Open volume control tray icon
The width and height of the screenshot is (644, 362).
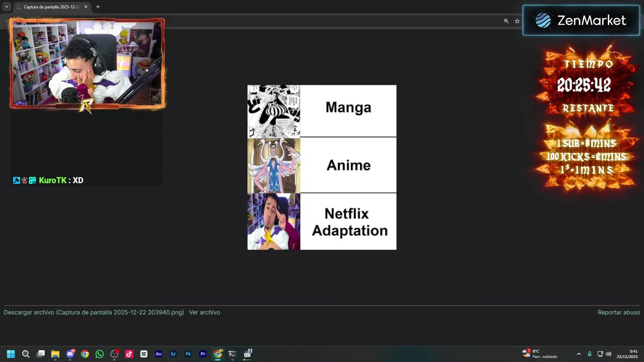[608, 354]
